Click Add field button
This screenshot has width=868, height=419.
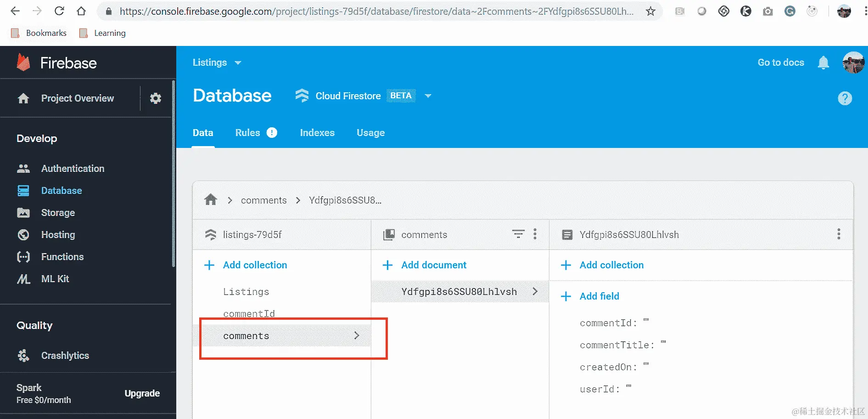pyautogui.click(x=590, y=296)
